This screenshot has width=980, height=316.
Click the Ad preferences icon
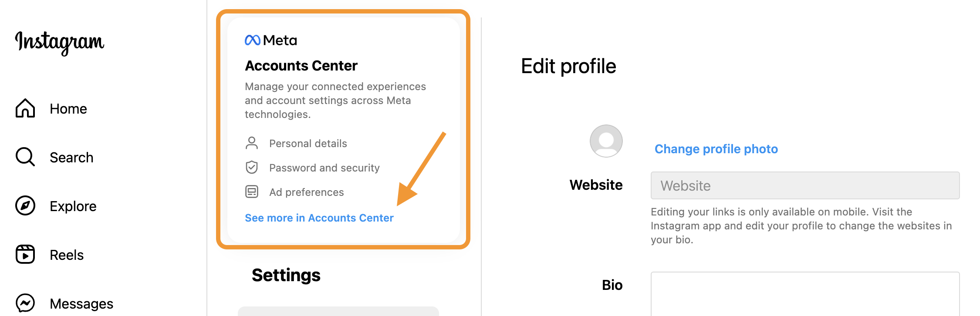252,192
